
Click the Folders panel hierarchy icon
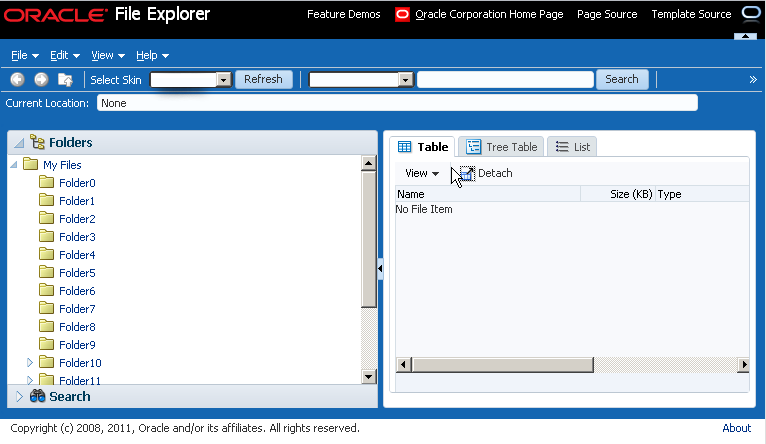click(x=38, y=142)
